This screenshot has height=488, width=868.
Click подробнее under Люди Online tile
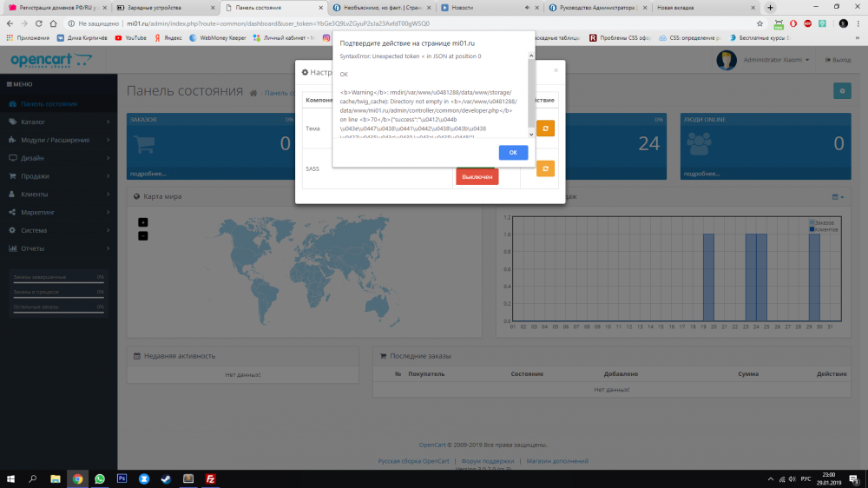pos(701,174)
